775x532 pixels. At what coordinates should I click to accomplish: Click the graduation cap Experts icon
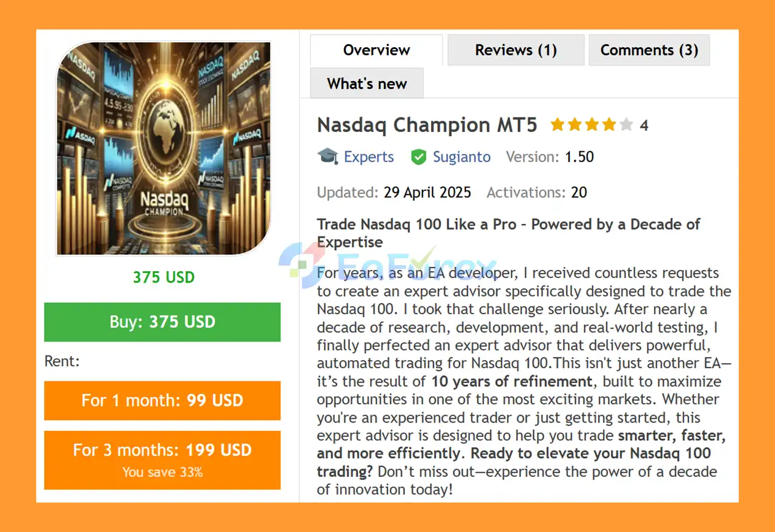click(x=328, y=157)
